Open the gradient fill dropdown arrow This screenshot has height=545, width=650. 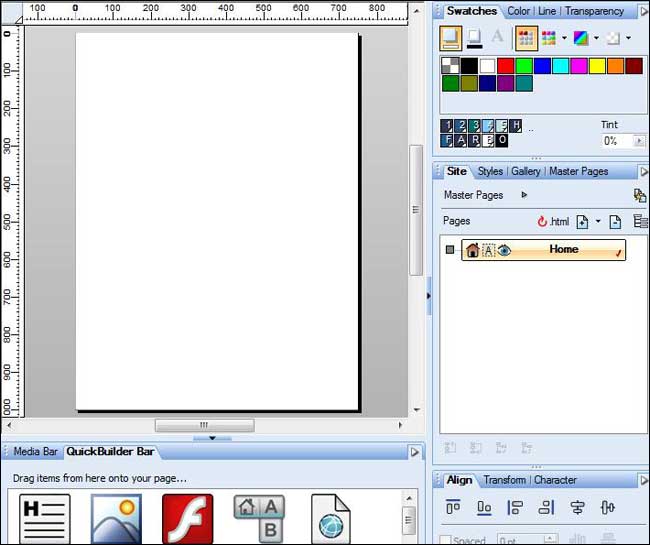coord(596,38)
